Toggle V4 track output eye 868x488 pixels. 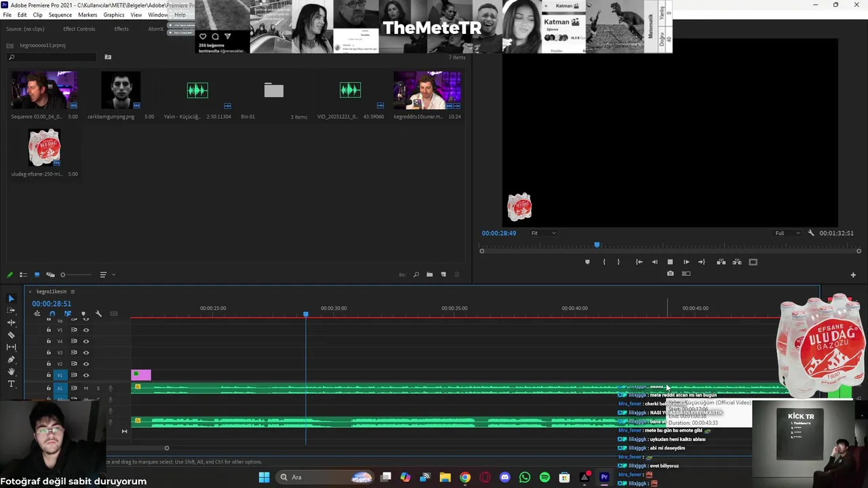point(86,341)
